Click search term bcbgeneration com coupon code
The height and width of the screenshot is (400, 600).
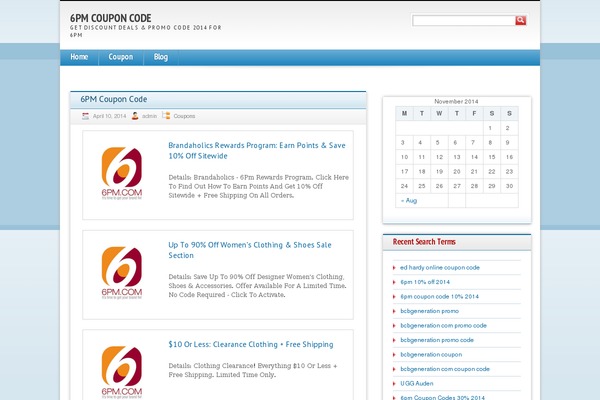pyautogui.click(x=445, y=369)
